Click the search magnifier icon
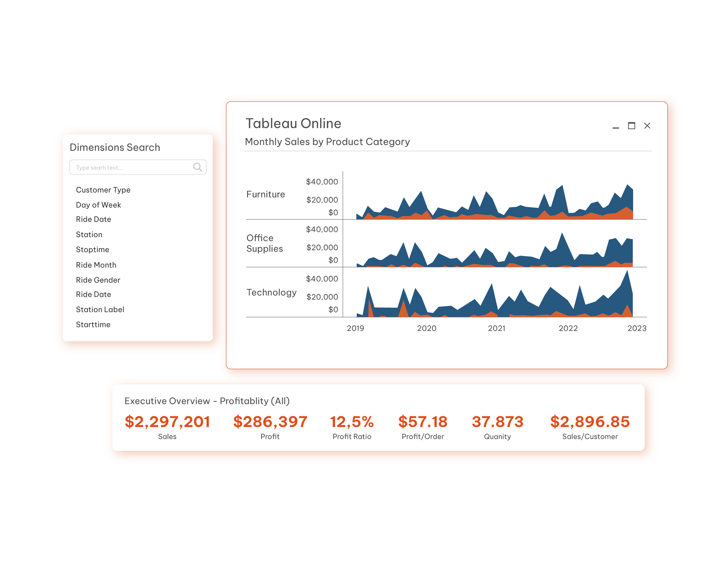The height and width of the screenshot is (588, 728). [198, 167]
